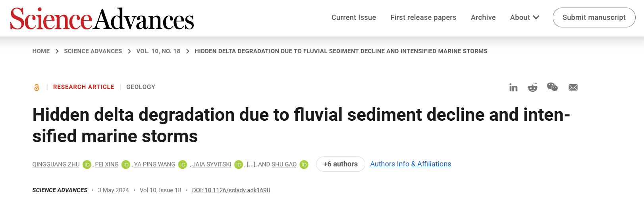The width and height of the screenshot is (644, 197).
Task: Open the Current Issue menu item
Action: 354,17
